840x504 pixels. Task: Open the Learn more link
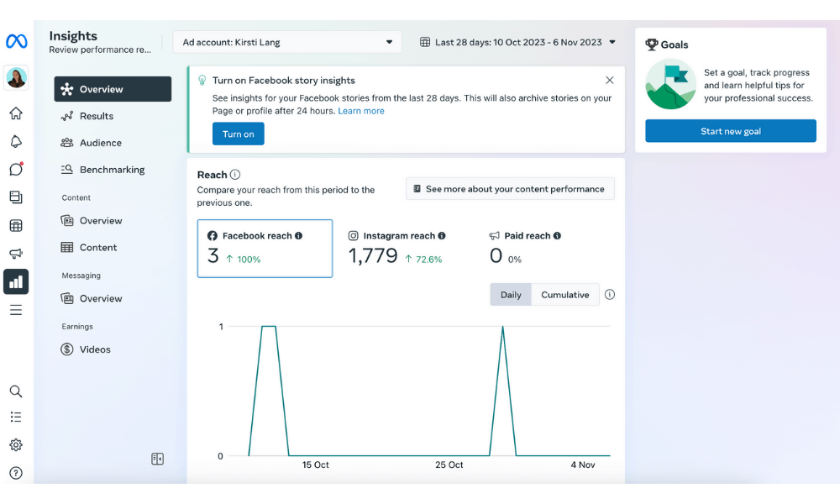click(361, 110)
